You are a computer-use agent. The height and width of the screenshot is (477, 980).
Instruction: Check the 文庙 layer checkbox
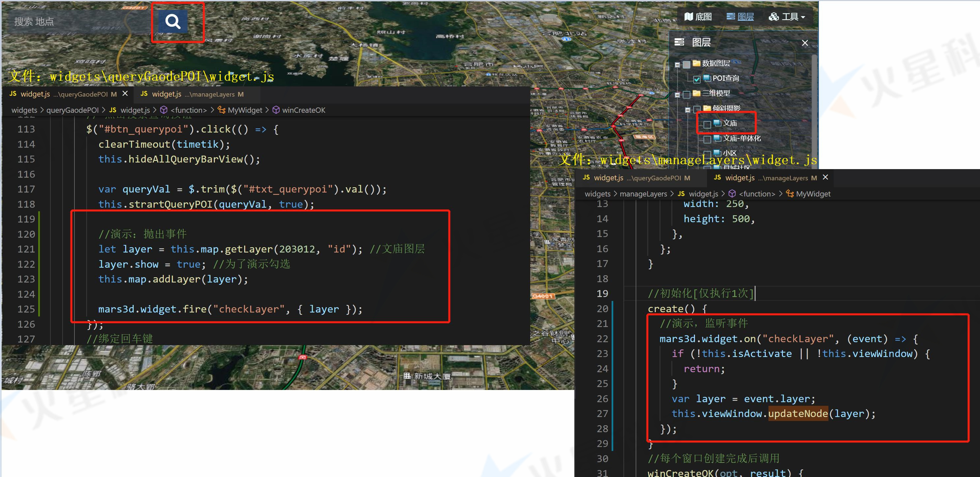(707, 125)
